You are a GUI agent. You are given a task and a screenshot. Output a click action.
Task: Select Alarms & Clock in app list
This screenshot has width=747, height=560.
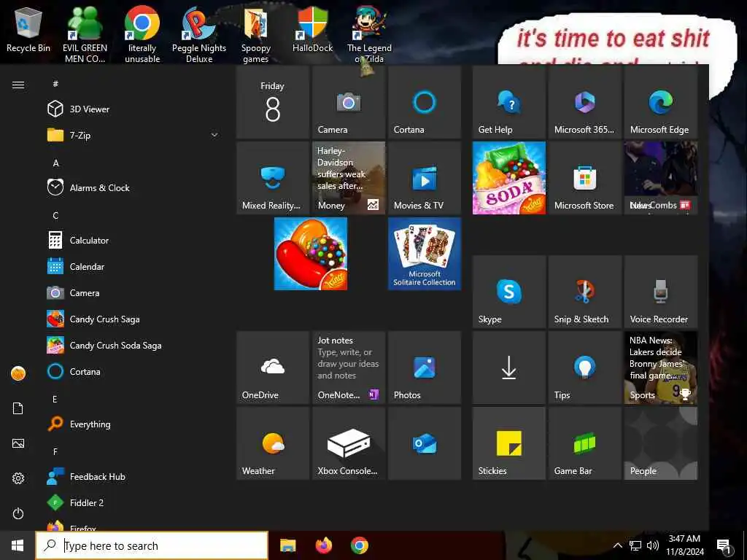pos(133,187)
